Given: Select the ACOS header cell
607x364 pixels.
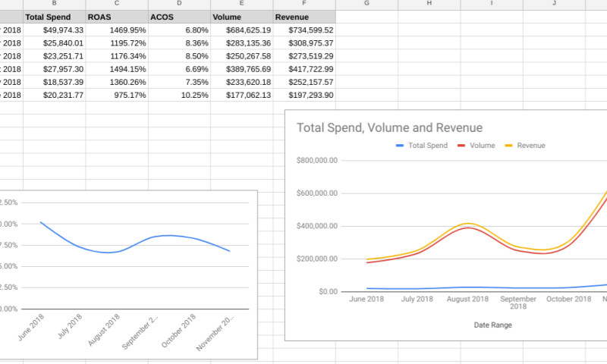Looking at the screenshot, I should point(178,17).
